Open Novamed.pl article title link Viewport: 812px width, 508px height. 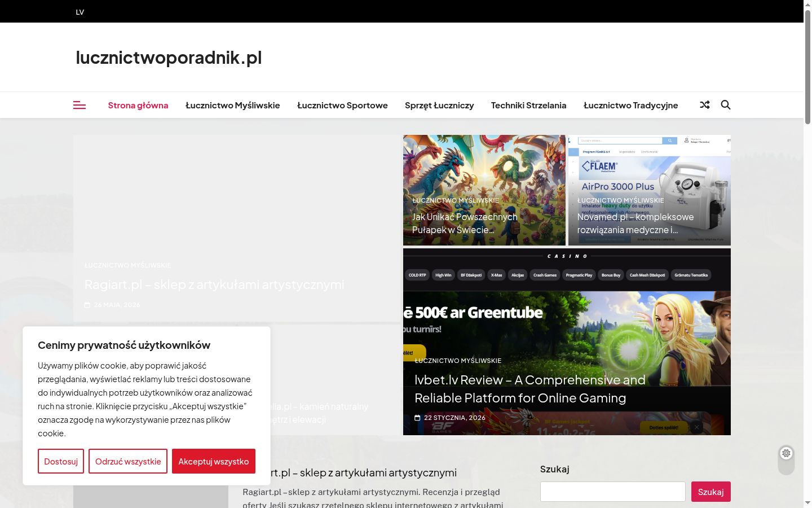tap(636, 224)
